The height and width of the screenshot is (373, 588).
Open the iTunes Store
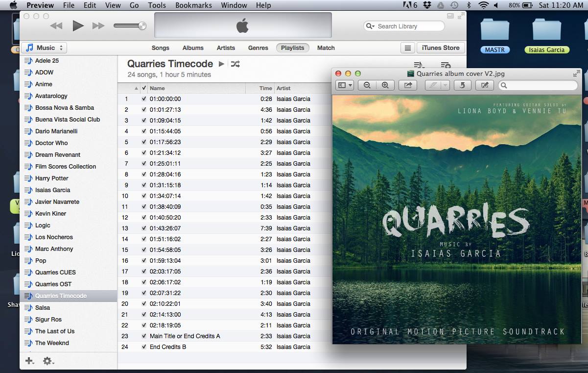tap(441, 48)
